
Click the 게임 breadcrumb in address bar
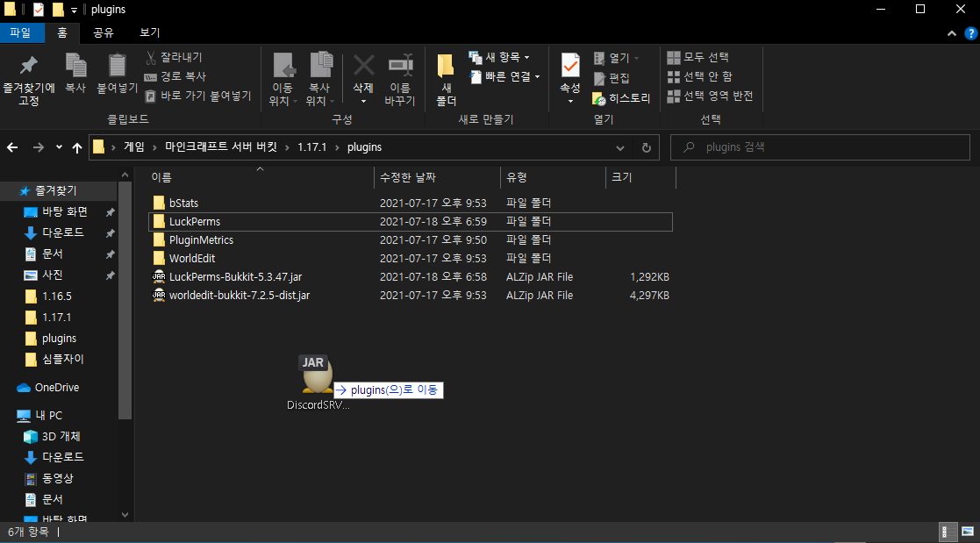(x=133, y=147)
